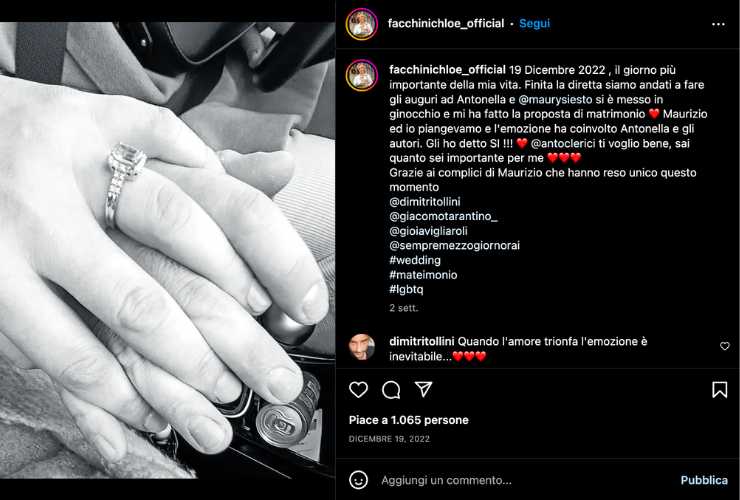Open @maurysiesto mention link

click(555, 100)
